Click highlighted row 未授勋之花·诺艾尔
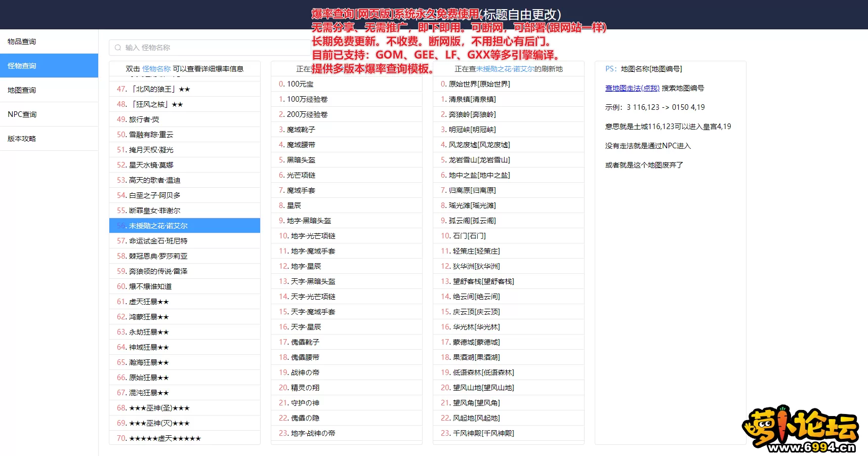 pos(185,226)
